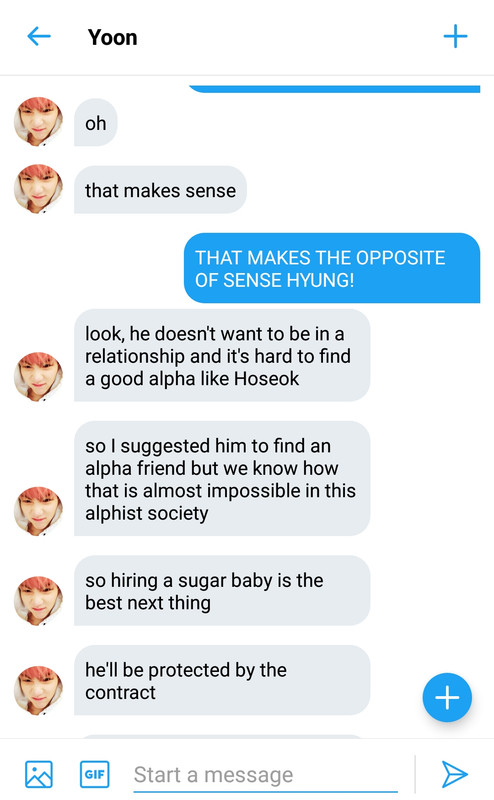Select the 'THAT MAKES THE OPPOSITE OF SENSE' bubble
494x800 pixels.
(332, 268)
